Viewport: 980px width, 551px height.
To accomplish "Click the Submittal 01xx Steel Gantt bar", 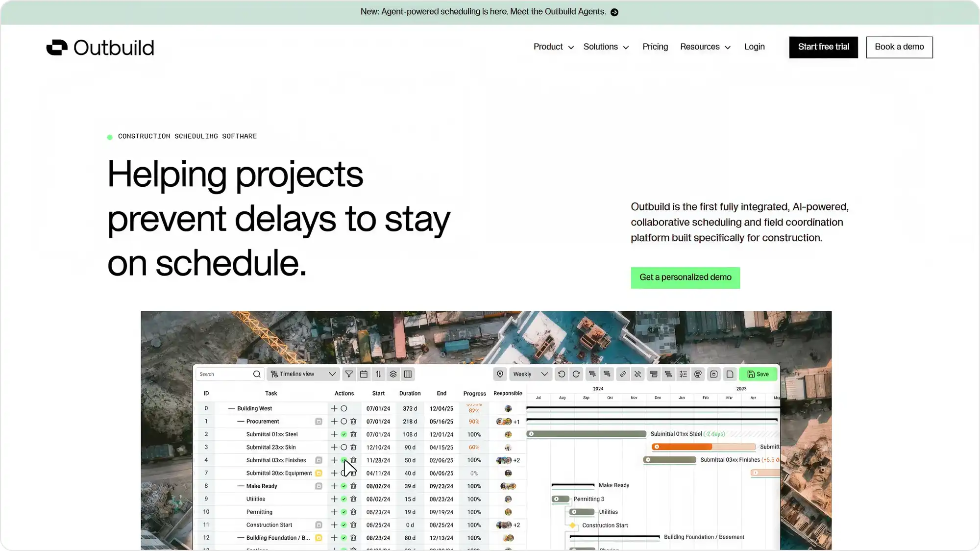I will [x=587, y=434].
